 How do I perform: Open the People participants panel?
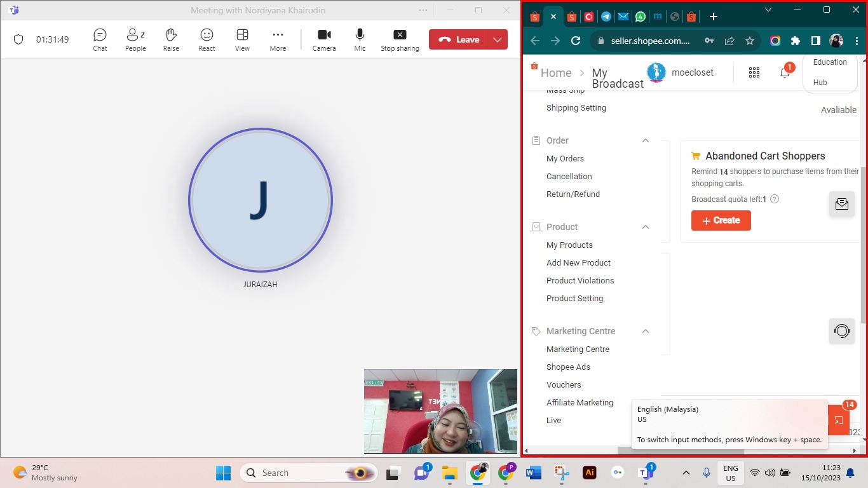pyautogui.click(x=135, y=39)
